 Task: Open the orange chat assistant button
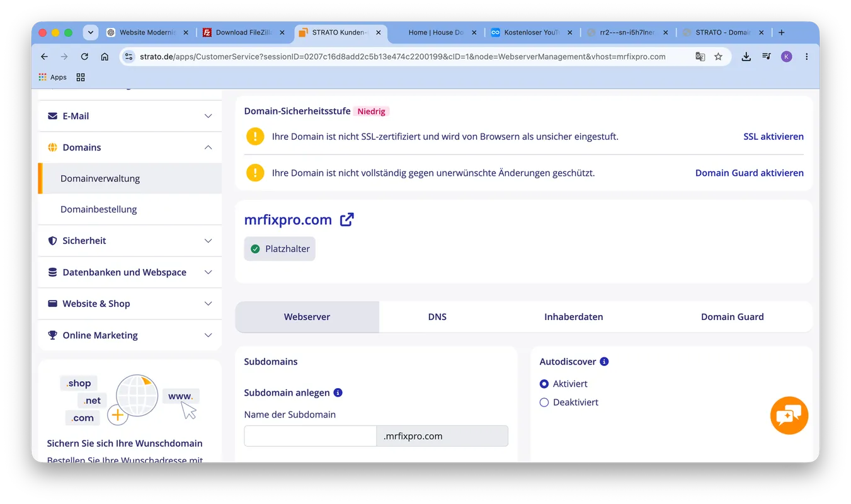point(789,415)
